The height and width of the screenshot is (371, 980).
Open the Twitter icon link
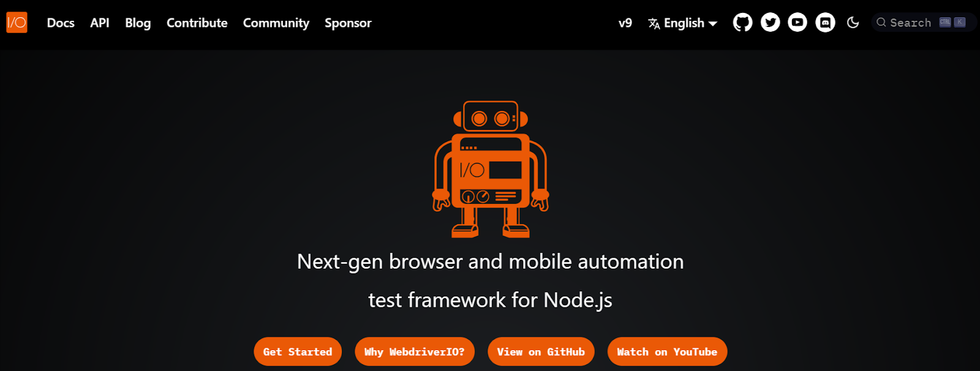coord(770,23)
